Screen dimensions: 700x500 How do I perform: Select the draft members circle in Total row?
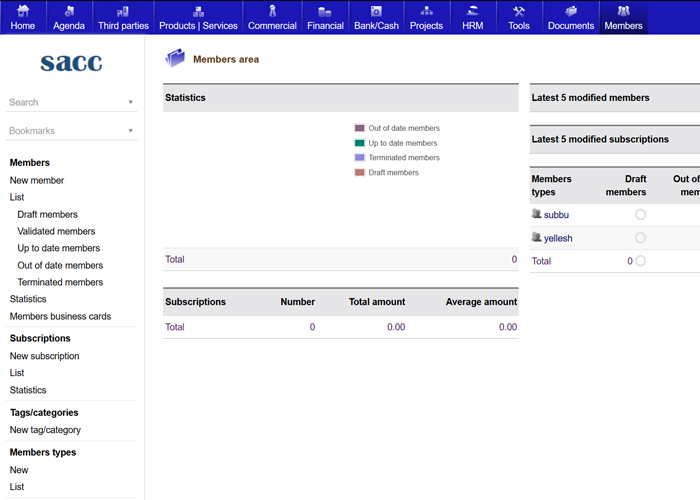click(x=640, y=261)
